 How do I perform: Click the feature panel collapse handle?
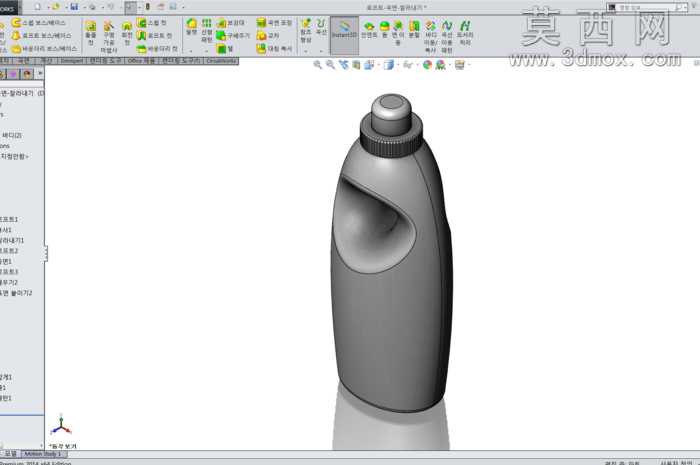click(46, 254)
